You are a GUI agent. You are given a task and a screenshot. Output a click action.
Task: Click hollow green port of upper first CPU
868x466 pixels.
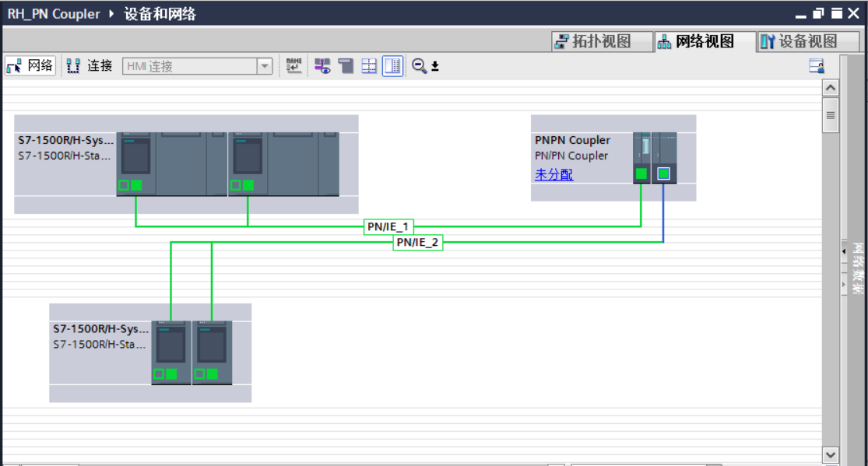(124, 185)
